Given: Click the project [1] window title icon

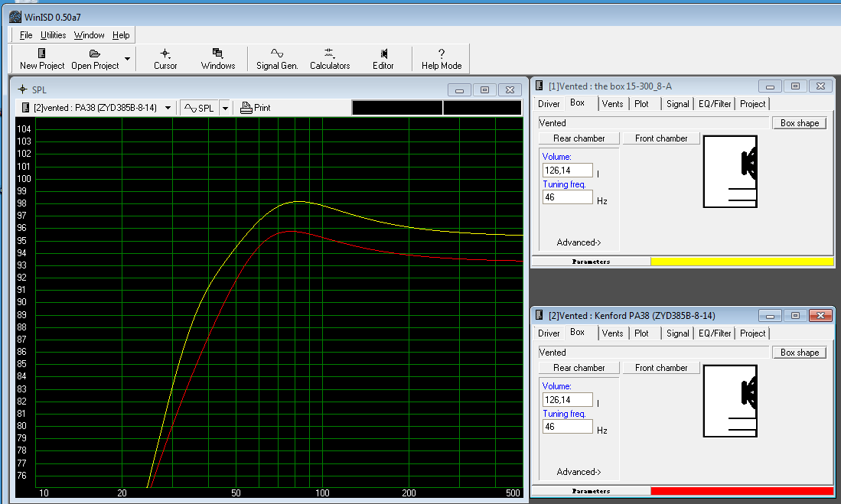Looking at the screenshot, I should (539, 86).
